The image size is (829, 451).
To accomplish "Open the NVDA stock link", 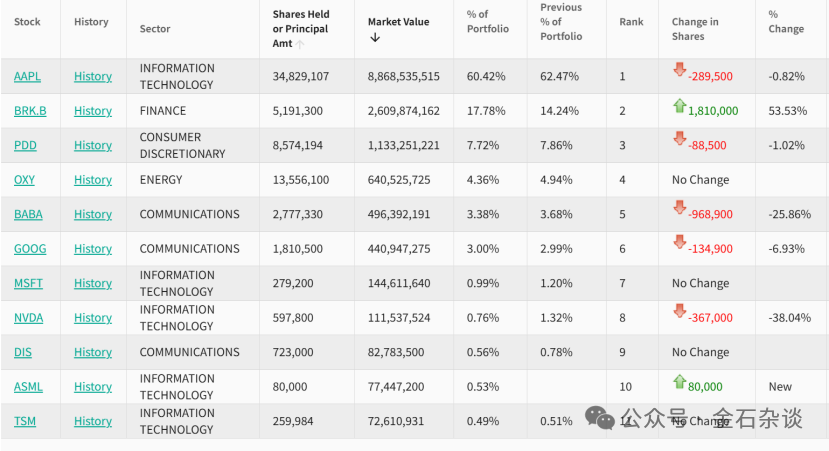I will tap(28, 318).
